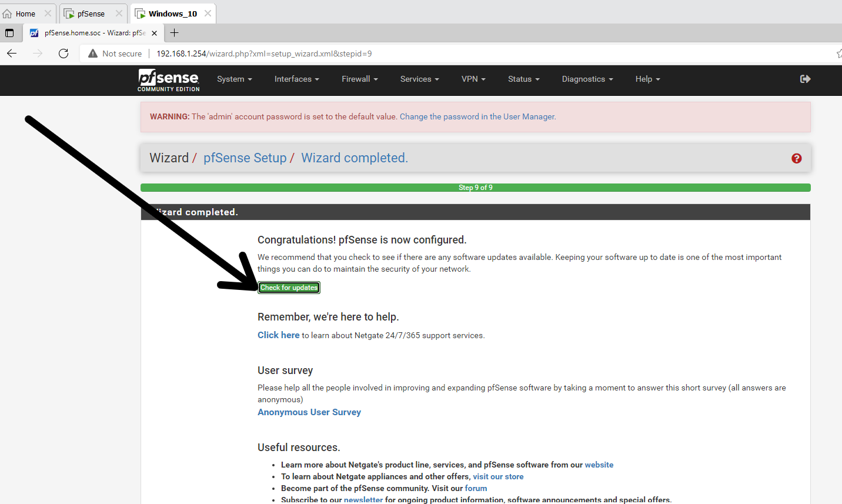The height and width of the screenshot is (504, 842).
Task: Close the pfSense.home.soc browser tab
Action: click(154, 33)
